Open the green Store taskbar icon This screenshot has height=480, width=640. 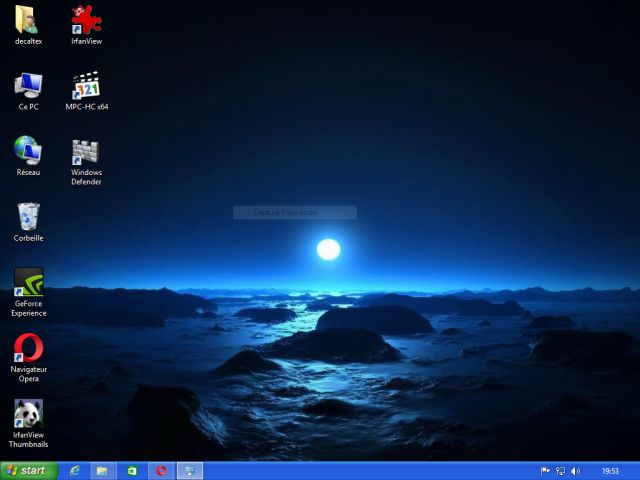[x=132, y=471]
